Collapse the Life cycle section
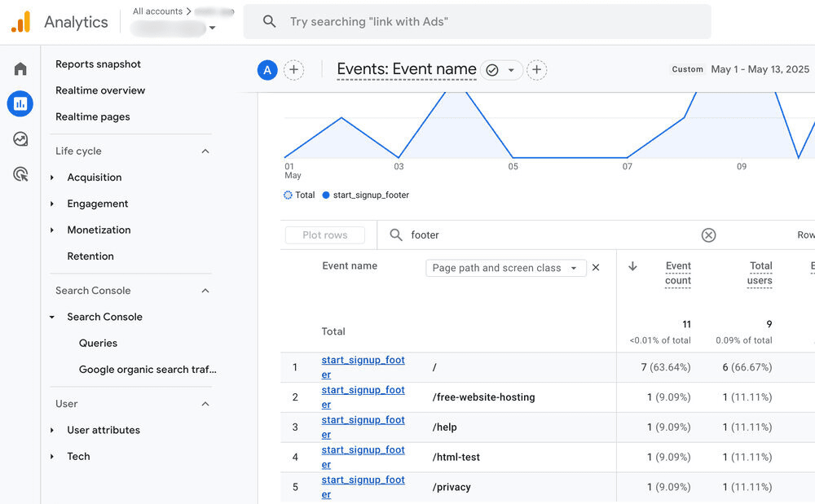 tap(205, 151)
